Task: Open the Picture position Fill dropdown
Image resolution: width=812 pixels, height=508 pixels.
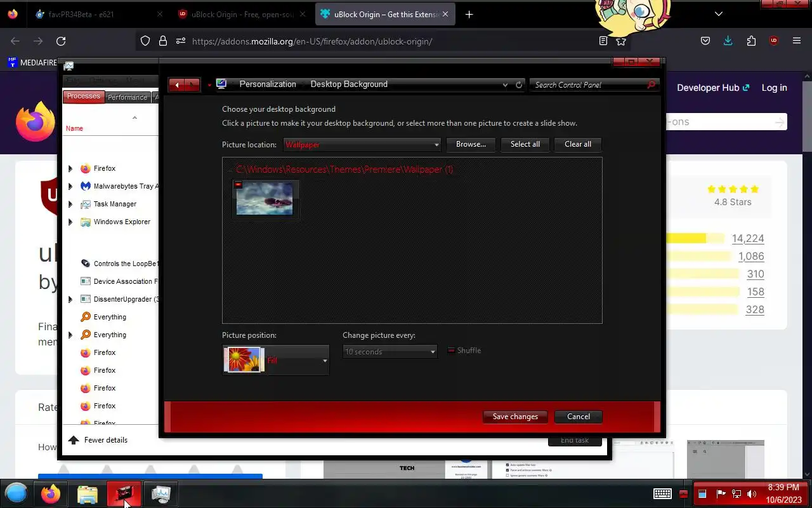Action: tap(276, 360)
